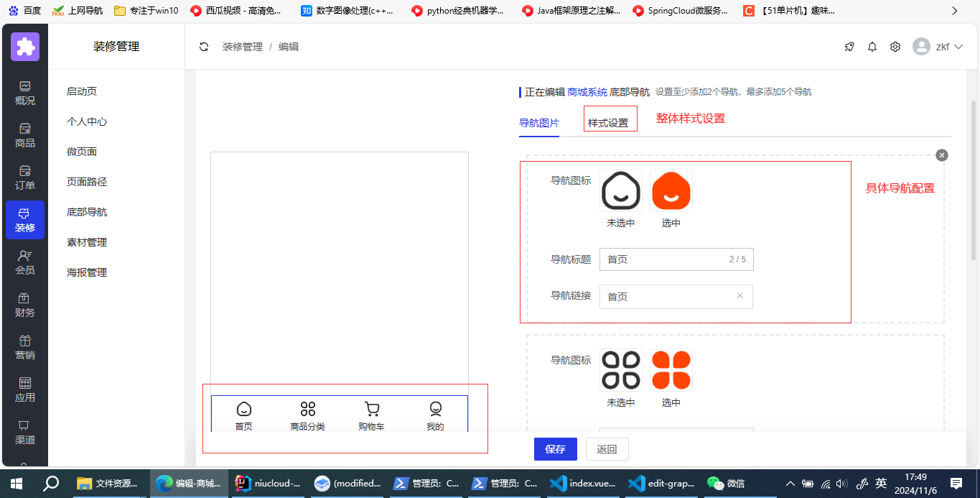Open the 会员 section in sidebar
Viewport: 980px width, 498px height.
point(25,262)
